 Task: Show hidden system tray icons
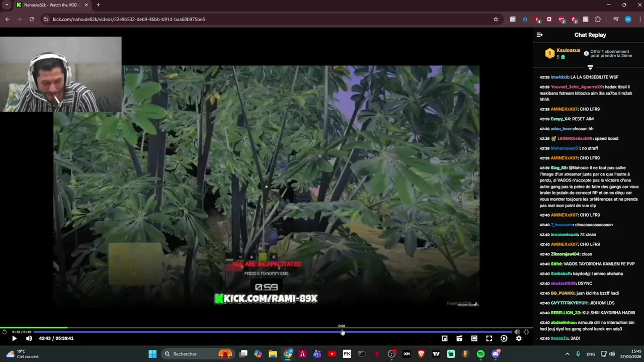click(x=567, y=354)
